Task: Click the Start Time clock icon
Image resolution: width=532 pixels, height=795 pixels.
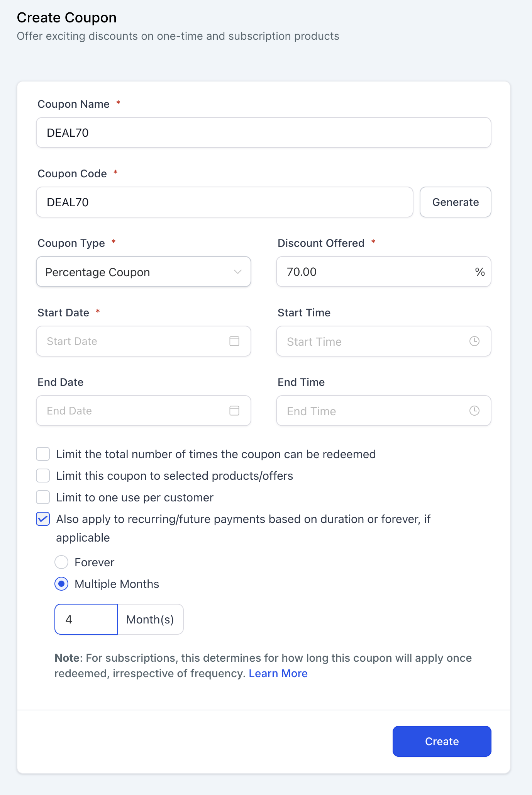Action: coord(474,341)
